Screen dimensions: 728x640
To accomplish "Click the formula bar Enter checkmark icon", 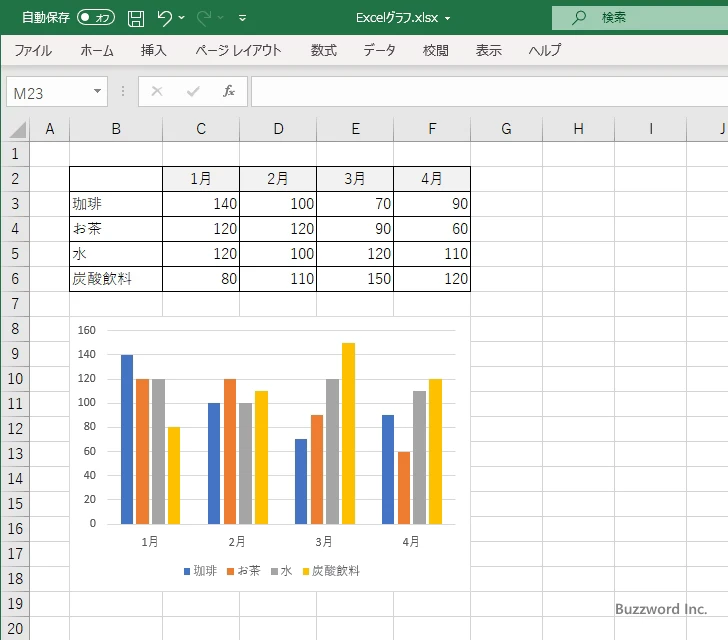I will click(193, 91).
